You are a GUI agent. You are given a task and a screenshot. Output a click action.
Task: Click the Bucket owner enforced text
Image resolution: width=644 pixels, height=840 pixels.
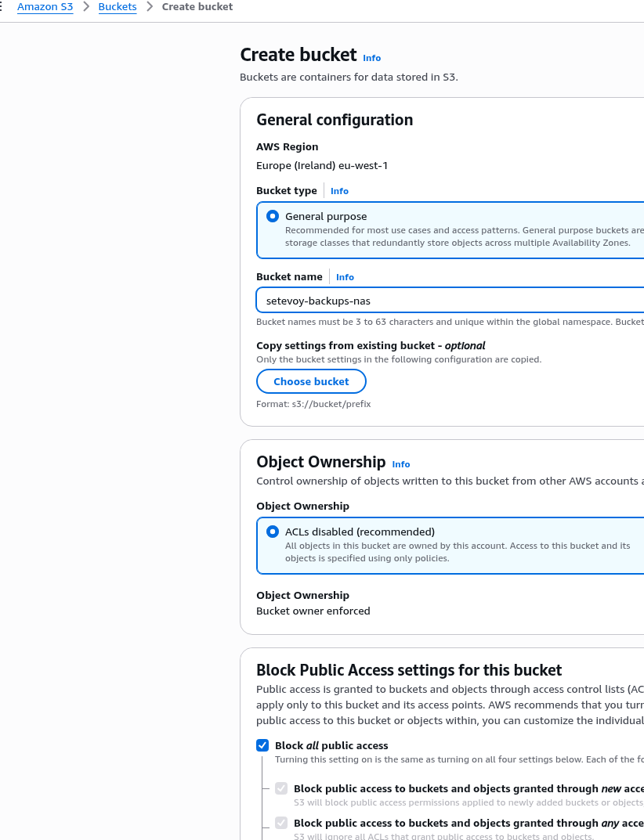point(313,611)
